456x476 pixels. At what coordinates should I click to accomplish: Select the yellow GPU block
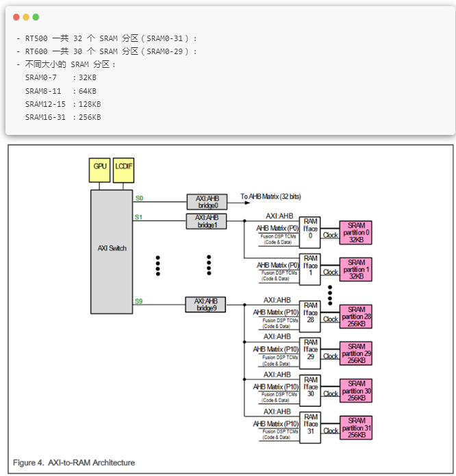[x=99, y=170]
